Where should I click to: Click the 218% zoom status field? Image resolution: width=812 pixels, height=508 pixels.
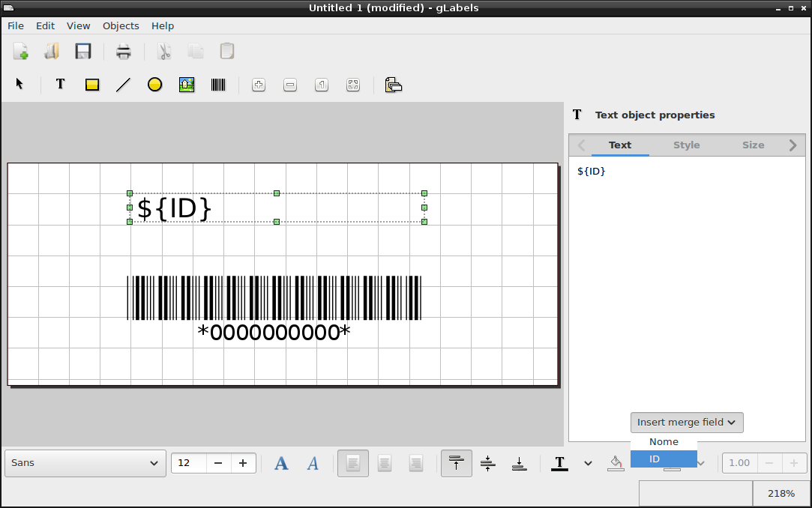[x=781, y=494]
